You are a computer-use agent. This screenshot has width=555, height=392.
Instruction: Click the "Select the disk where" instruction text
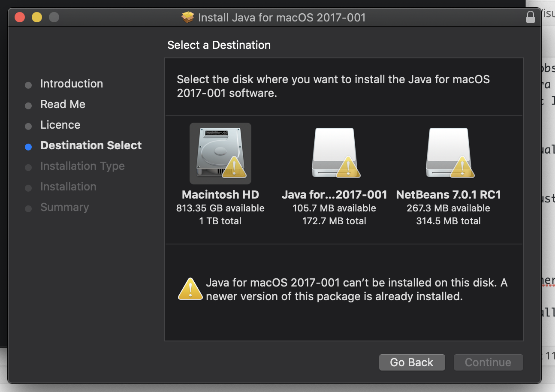click(333, 86)
